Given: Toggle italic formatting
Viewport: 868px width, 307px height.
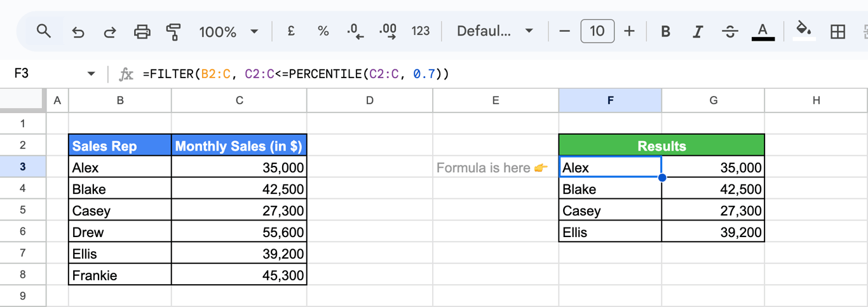Looking at the screenshot, I should point(697,31).
